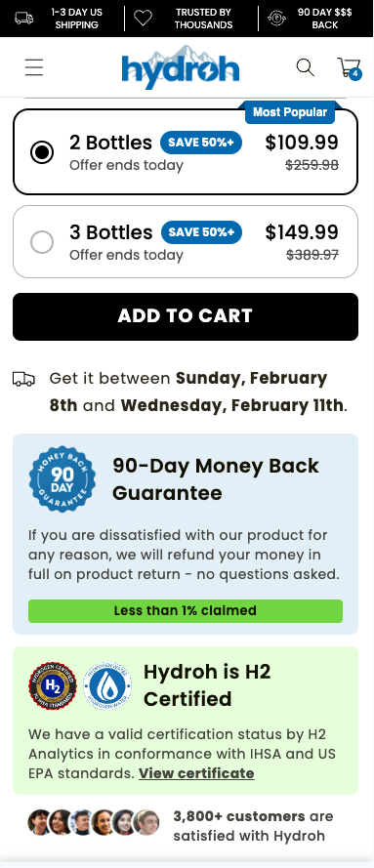Screen dimensions: 374x868
Task: Click the Most Popular tag label
Action: coord(290,112)
